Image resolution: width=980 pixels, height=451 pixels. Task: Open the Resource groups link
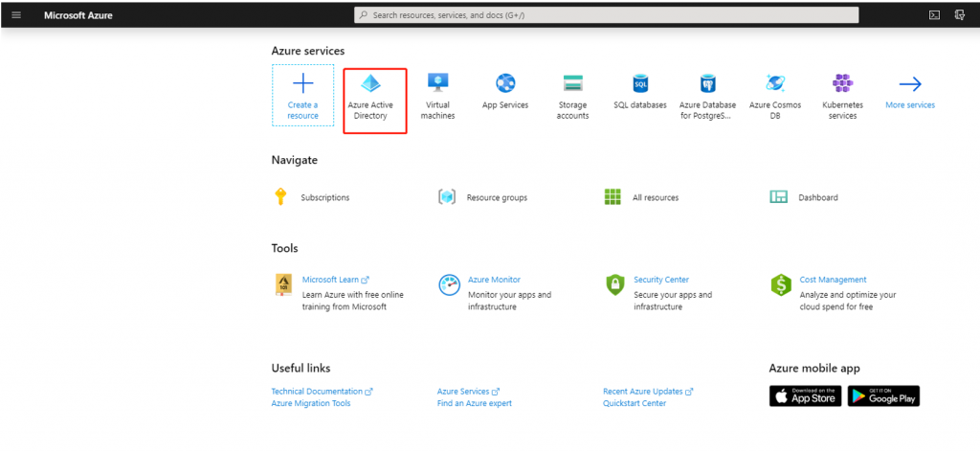[497, 197]
